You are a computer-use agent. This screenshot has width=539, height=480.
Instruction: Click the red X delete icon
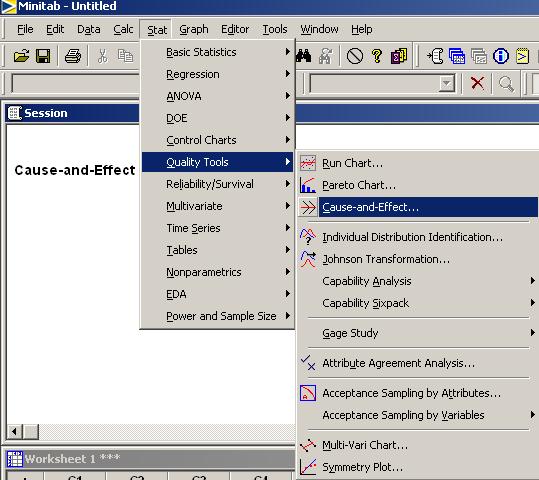(477, 83)
